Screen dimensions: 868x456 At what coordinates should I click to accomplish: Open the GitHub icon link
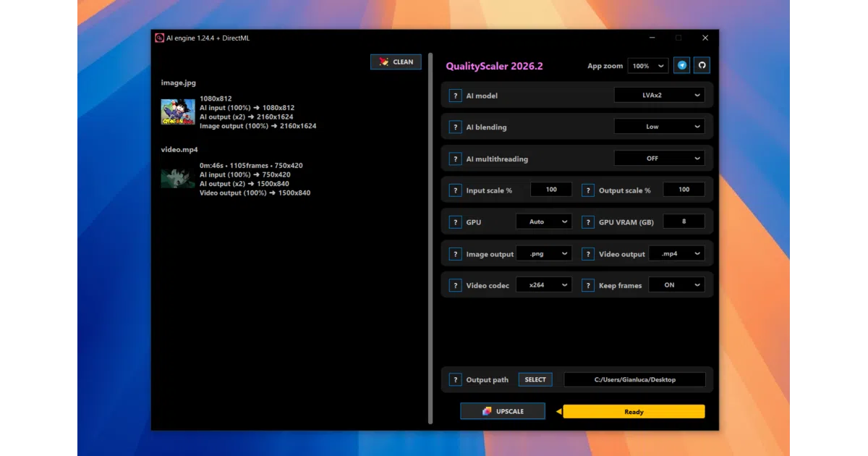click(x=701, y=66)
